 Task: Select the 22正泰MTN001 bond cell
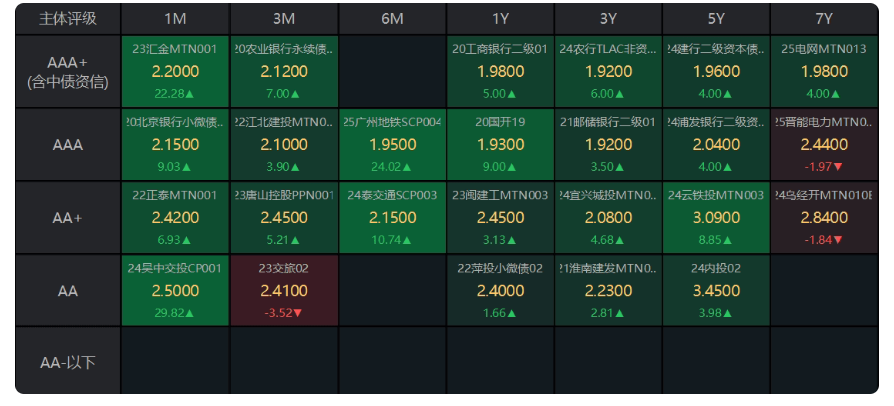[x=175, y=218]
